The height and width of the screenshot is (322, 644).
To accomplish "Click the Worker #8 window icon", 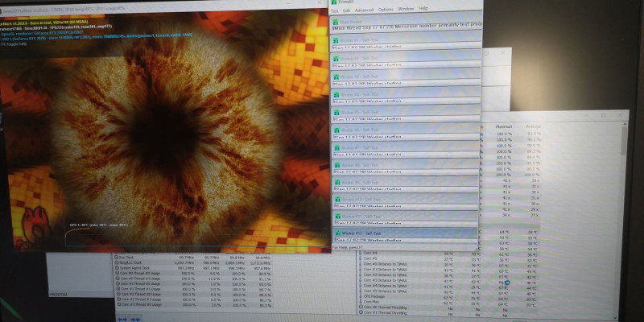I will [x=337, y=165].
